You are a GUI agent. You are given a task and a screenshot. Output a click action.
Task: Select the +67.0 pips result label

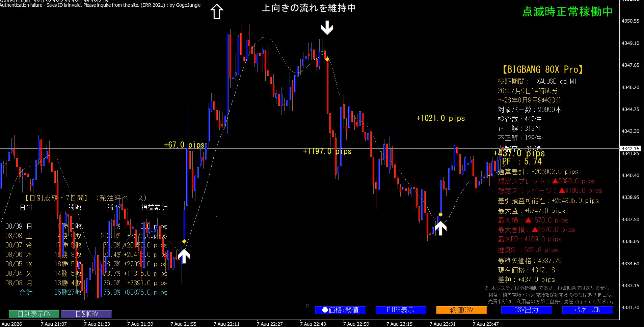184,145
